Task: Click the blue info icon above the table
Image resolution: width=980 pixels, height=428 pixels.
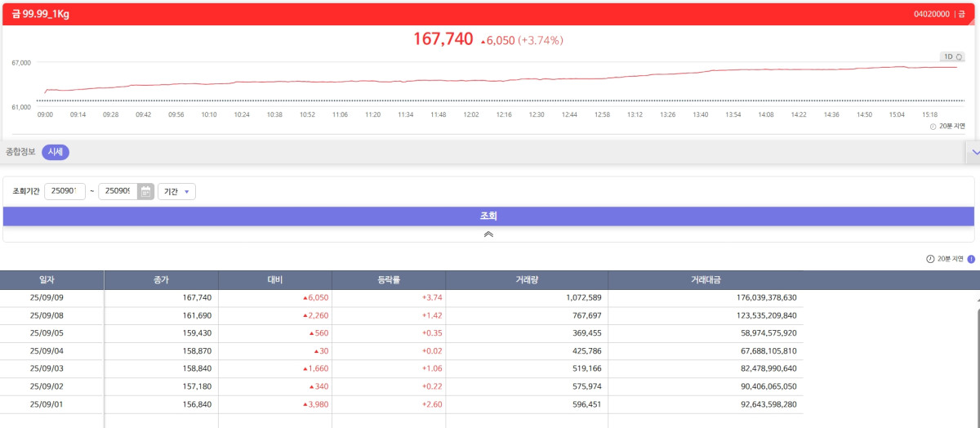Action: pos(971,259)
